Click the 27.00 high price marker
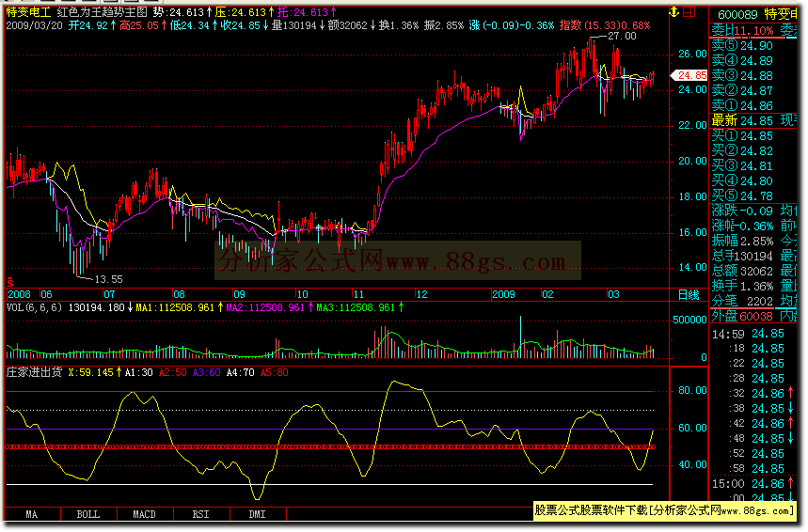Image resolution: width=808 pixels, height=532 pixels. click(622, 36)
